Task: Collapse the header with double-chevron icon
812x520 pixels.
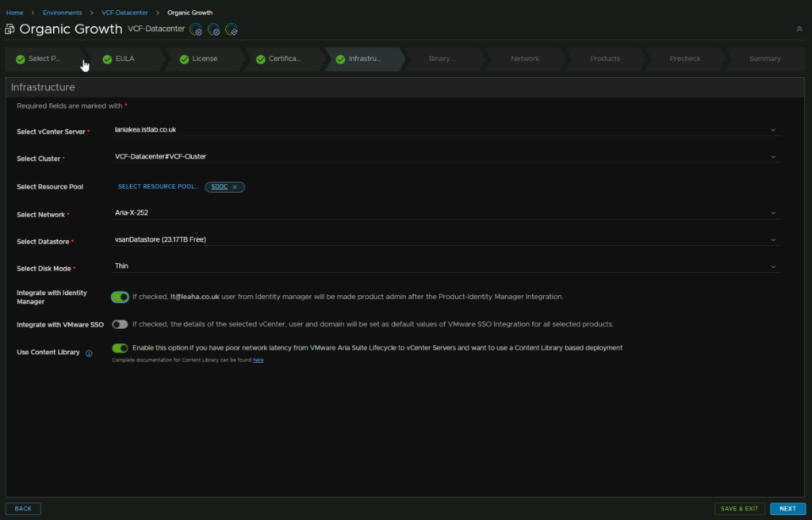Action: [x=799, y=29]
